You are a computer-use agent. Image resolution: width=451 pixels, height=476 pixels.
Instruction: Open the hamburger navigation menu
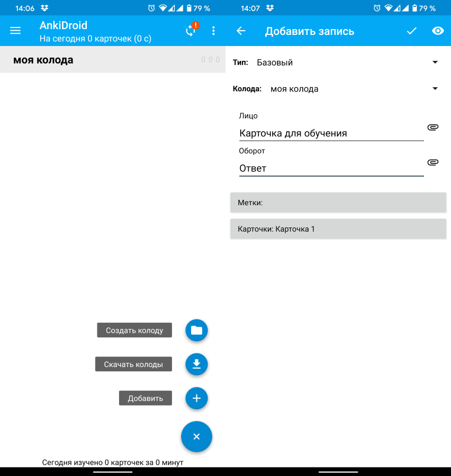(x=15, y=31)
